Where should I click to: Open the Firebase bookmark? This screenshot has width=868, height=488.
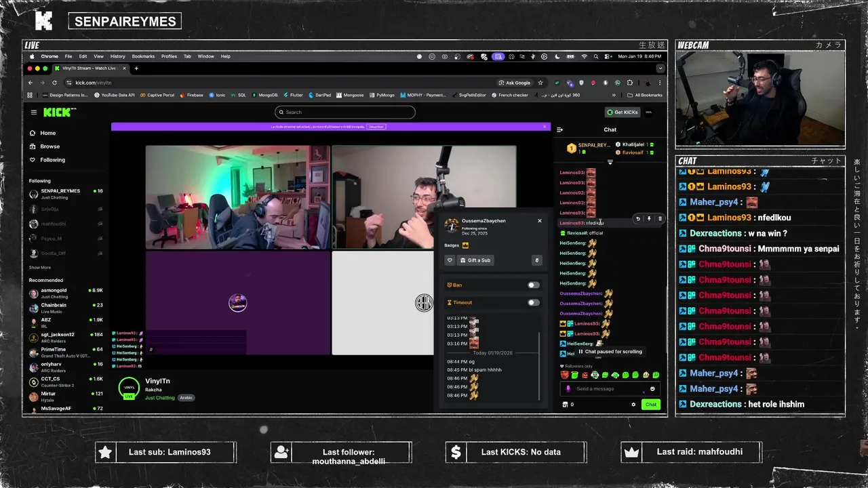[x=192, y=95]
